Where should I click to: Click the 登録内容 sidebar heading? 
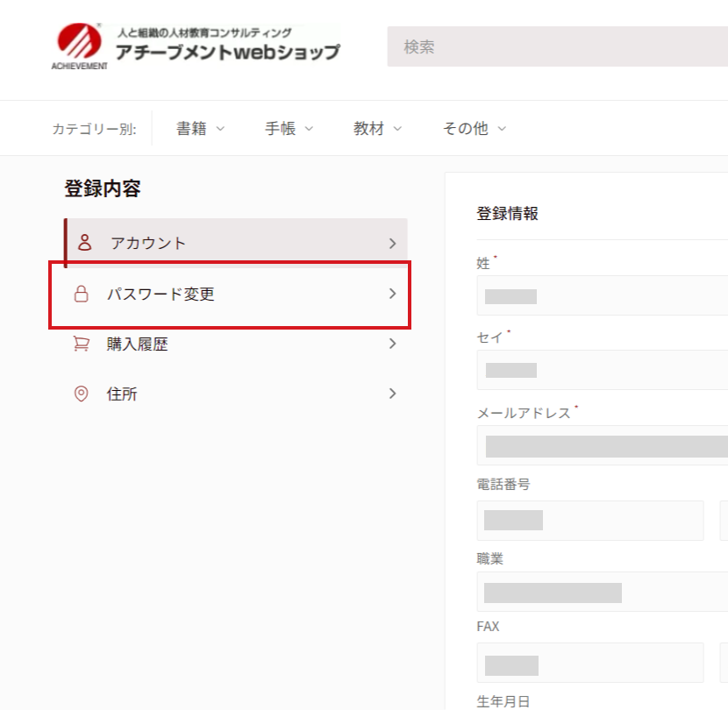[103, 188]
